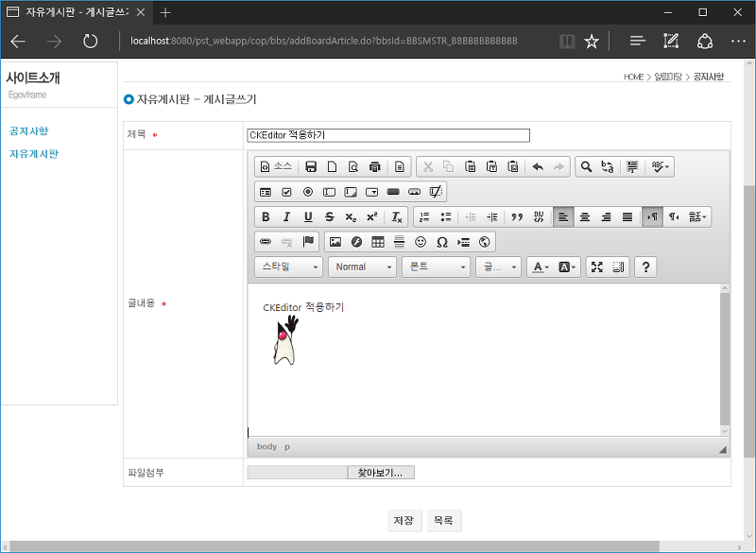Toggle center alignment for the paragraph
The image size is (756, 553).
pos(584,217)
